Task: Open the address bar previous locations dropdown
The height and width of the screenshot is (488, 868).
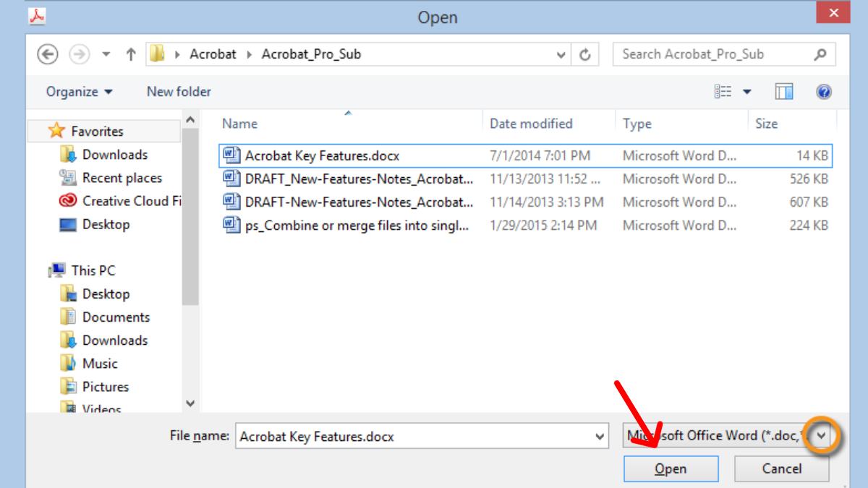Action: click(x=561, y=54)
